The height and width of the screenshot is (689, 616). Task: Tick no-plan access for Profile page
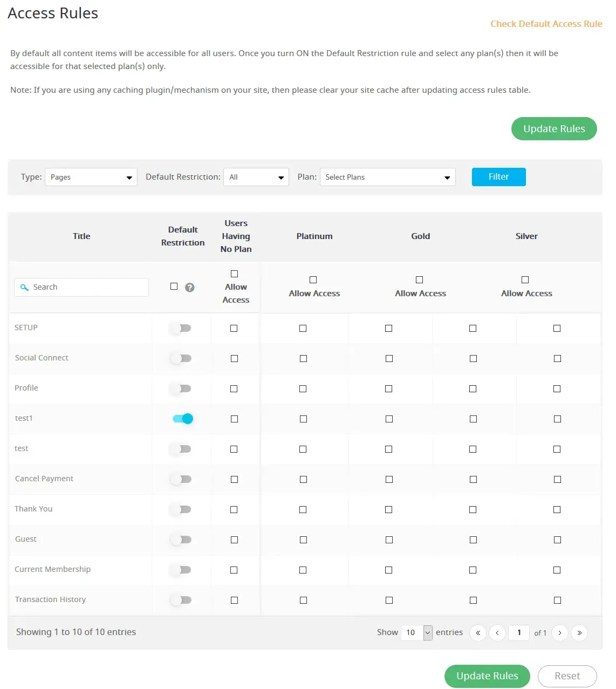(x=234, y=388)
